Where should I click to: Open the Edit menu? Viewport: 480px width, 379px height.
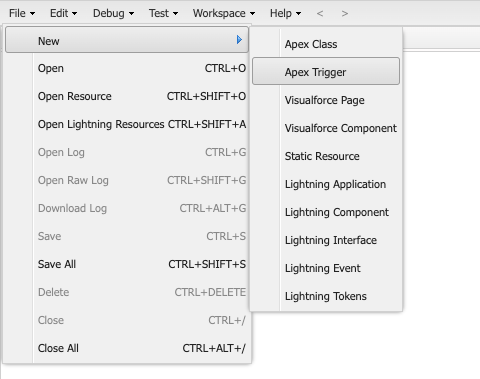tap(63, 13)
